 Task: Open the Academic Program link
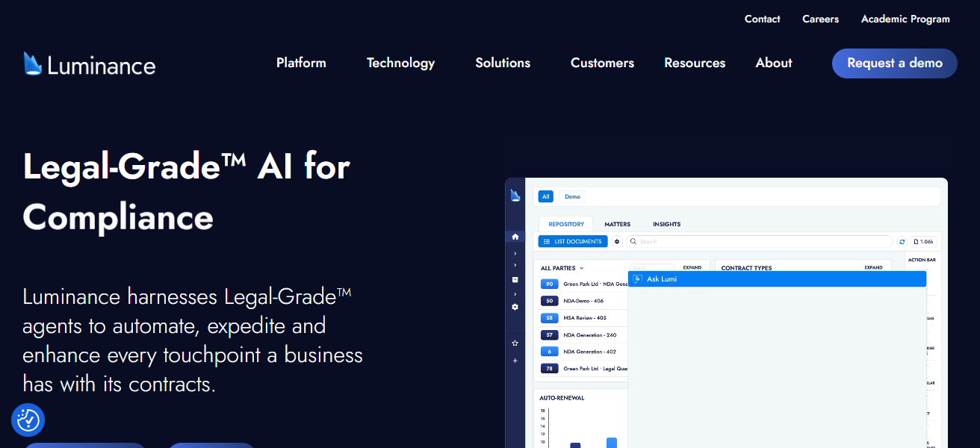tap(905, 19)
